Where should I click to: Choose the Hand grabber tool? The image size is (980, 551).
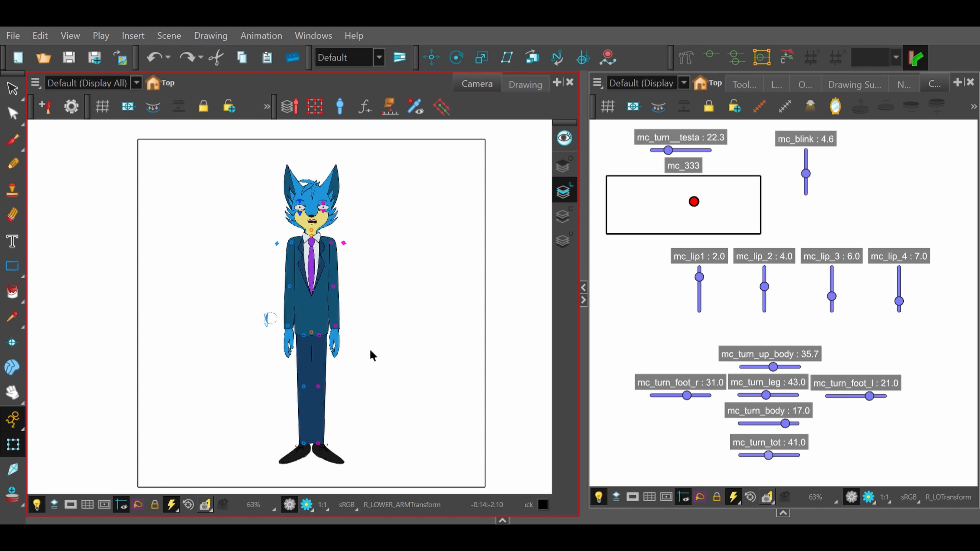pos(13,392)
